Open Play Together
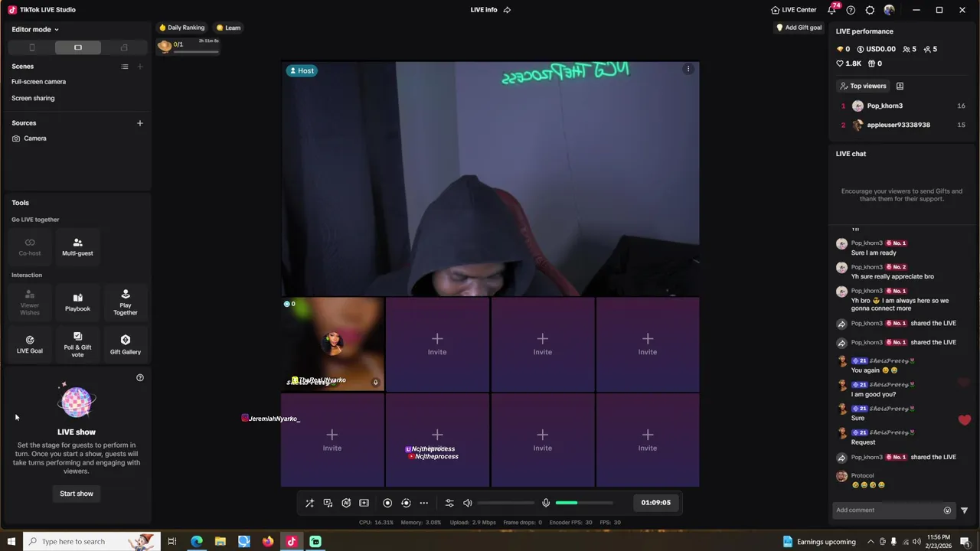This screenshot has width=980, height=551. click(126, 303)
